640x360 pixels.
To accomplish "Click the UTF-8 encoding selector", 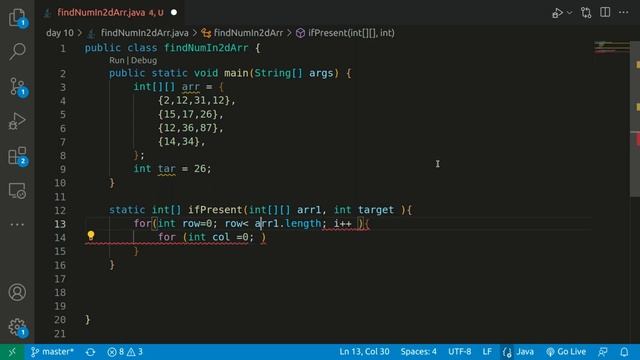I will coord(460,351).
